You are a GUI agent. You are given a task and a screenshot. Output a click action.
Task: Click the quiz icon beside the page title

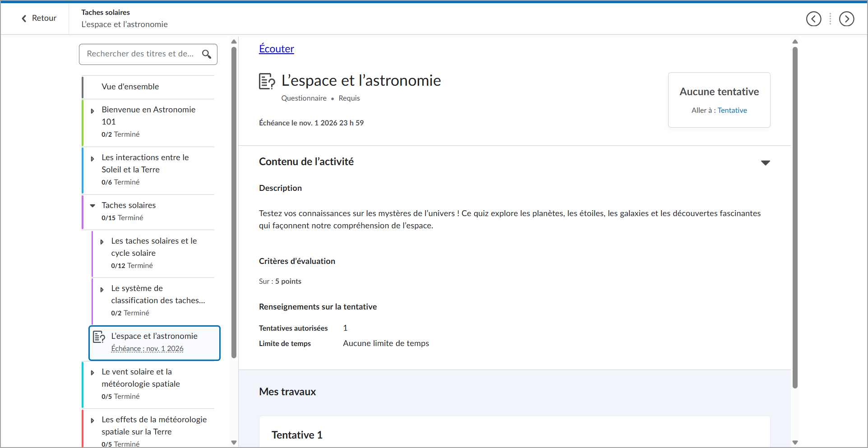click(x=267, y=81)
